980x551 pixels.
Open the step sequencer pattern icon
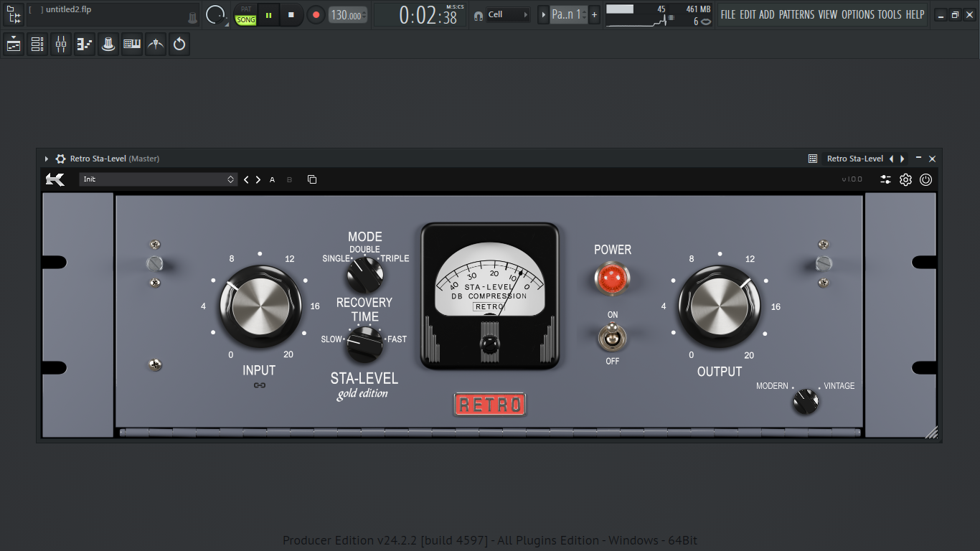coord(85,44)
